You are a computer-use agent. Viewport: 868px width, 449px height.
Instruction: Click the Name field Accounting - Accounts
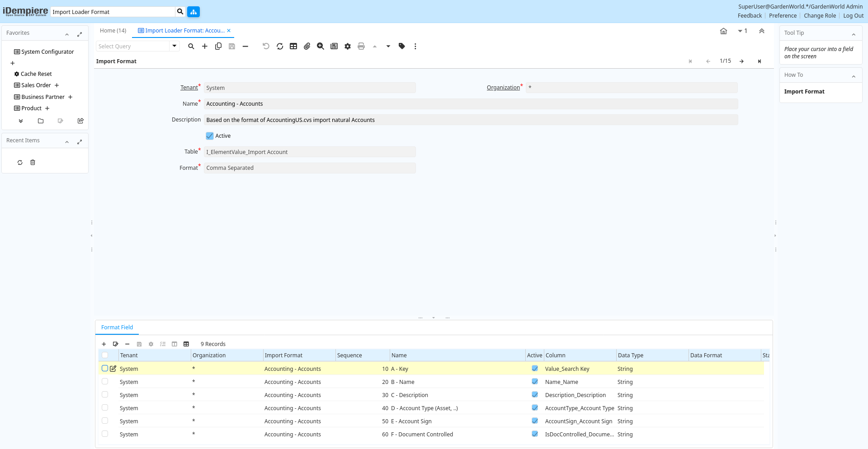470,104
